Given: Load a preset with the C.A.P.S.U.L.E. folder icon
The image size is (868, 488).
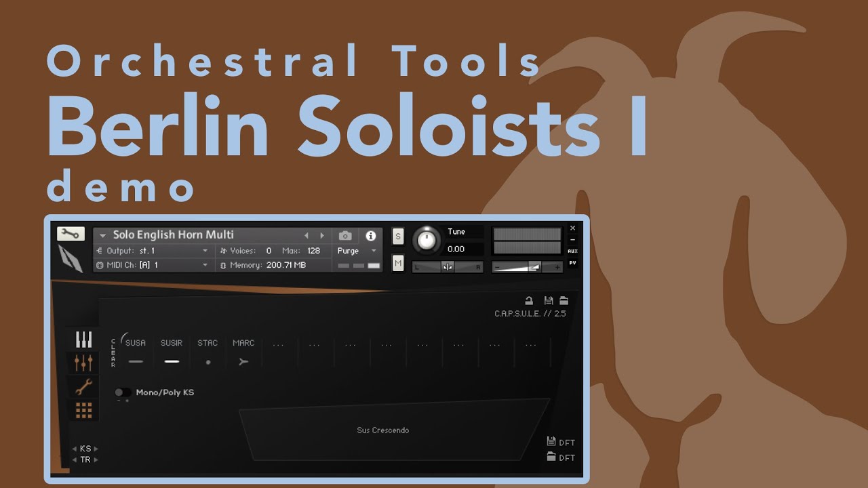Looking at the screenshot, I should point(563,301).
